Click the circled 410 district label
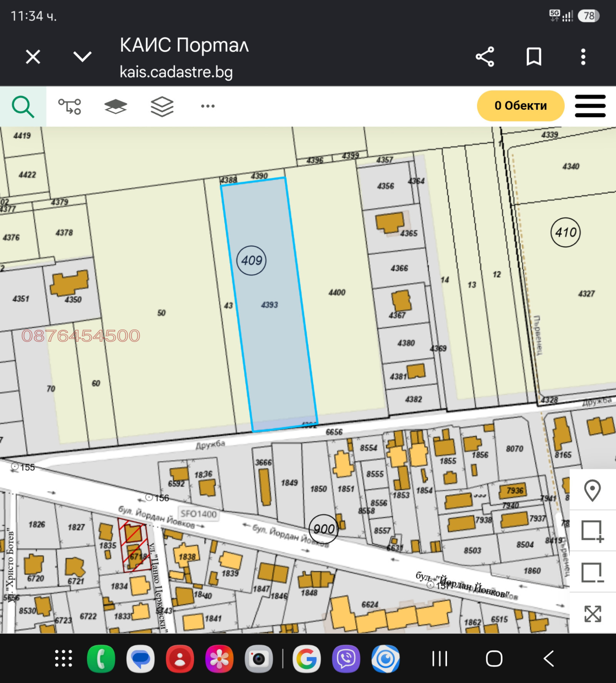This screenshot has height=683, width=616. coord(566,232)
